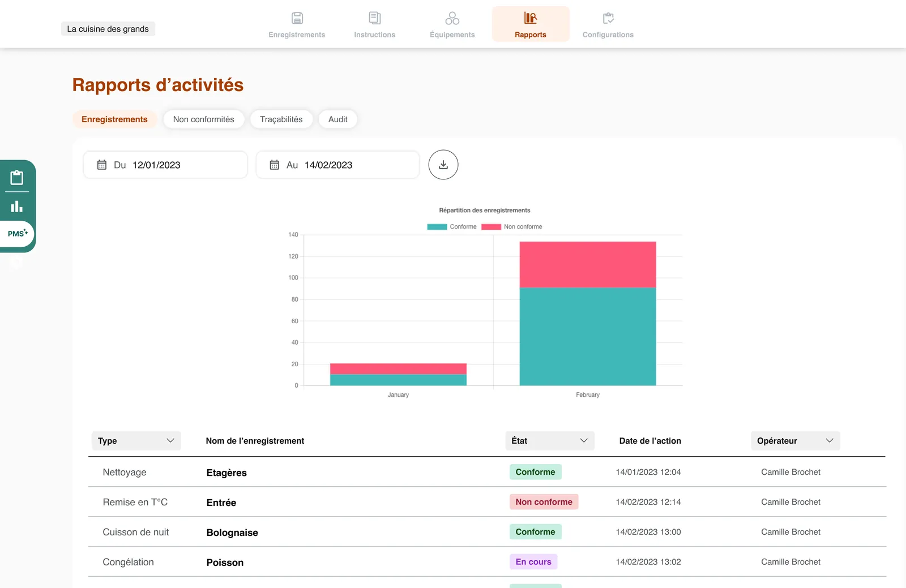Click the Congélation type cell
The height and width of the screenshot is (588, 906).
click(x=129, y=562)
